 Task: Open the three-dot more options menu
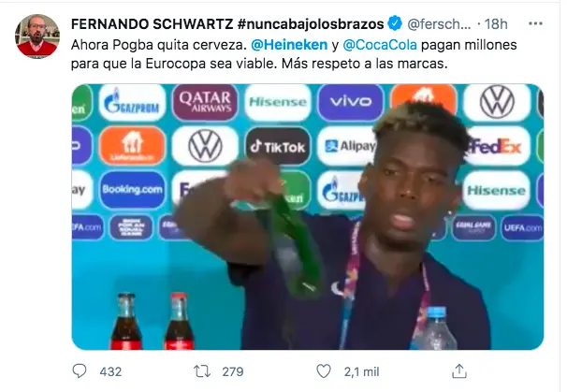point(535,24)
